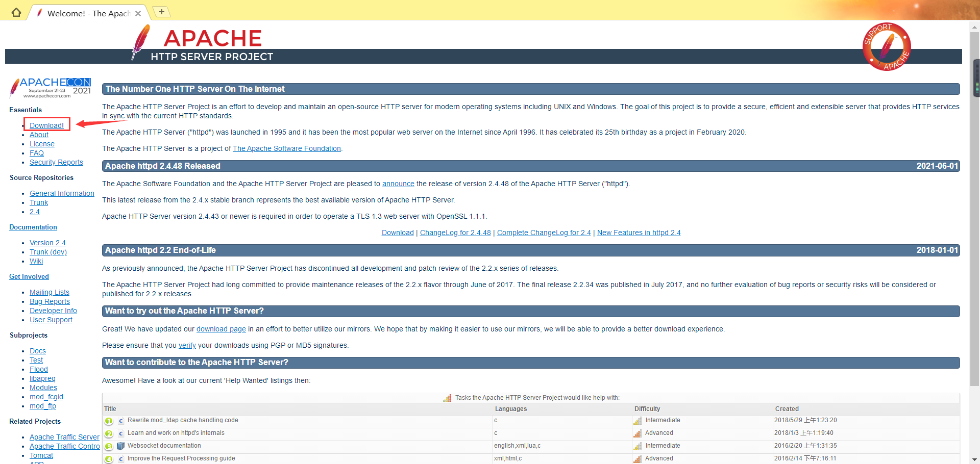
Task: Open the mod_ftp link
Action: 43,406
